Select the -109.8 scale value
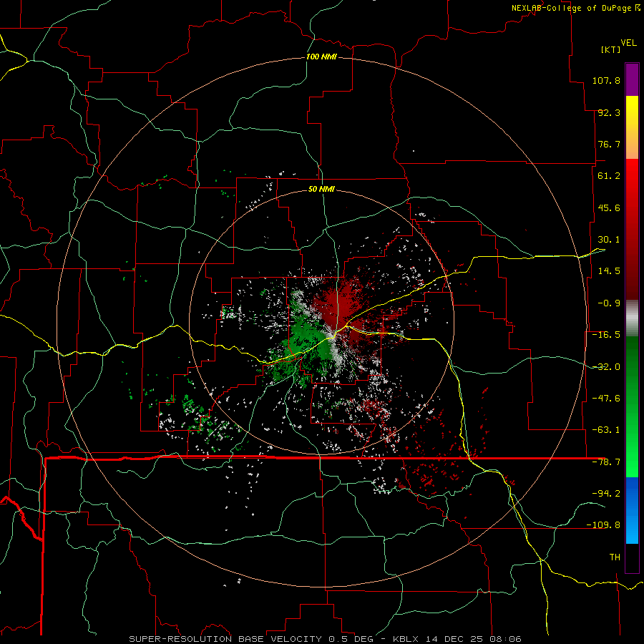The width and height of the screenshot is (644, 644). pos(603,525)
